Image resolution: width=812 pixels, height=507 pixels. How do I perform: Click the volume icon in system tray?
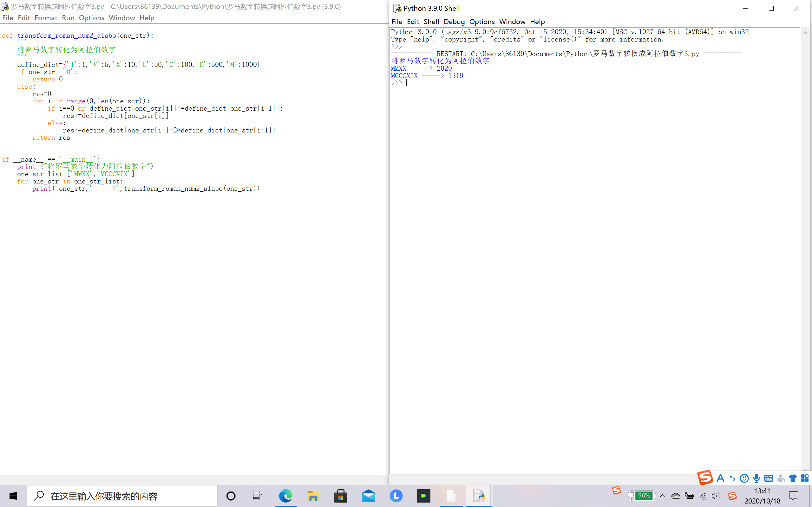[x=714, y=496]
